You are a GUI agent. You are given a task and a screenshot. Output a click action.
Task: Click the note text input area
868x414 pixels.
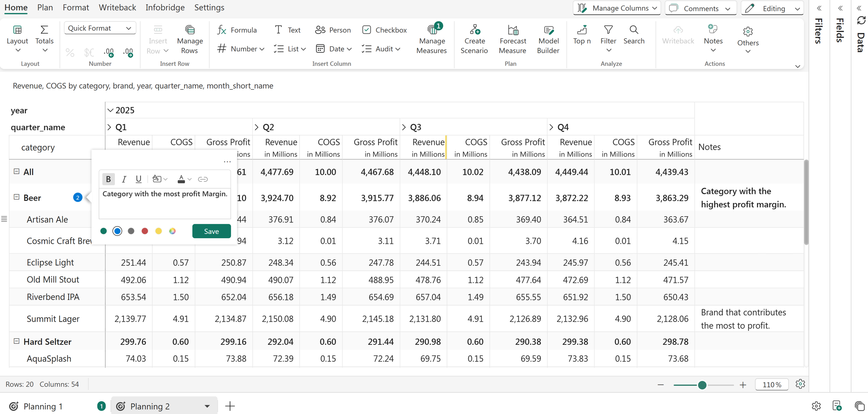(x=165, y=203)
